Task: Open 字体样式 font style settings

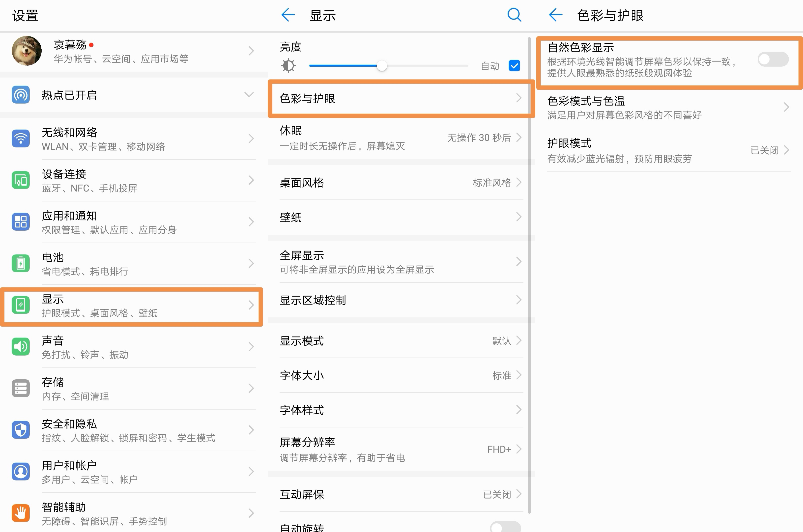Action: pos(401,410)
